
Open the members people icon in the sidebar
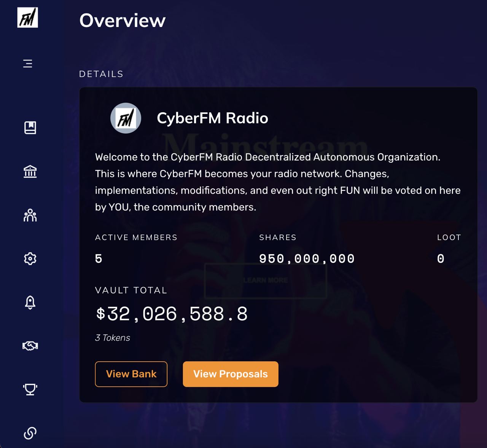point(30,215)
